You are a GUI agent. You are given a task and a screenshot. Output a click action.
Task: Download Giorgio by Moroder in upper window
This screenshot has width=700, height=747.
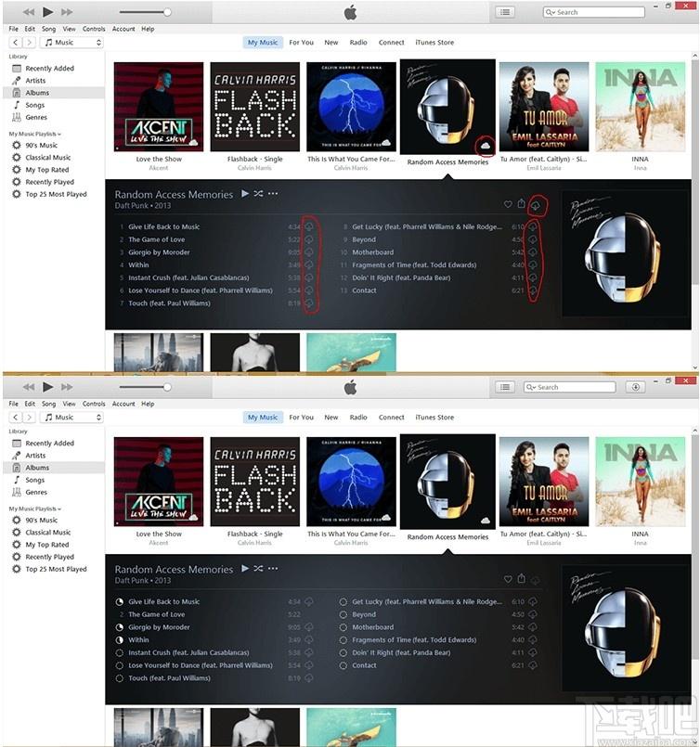[x=309, y=252]
